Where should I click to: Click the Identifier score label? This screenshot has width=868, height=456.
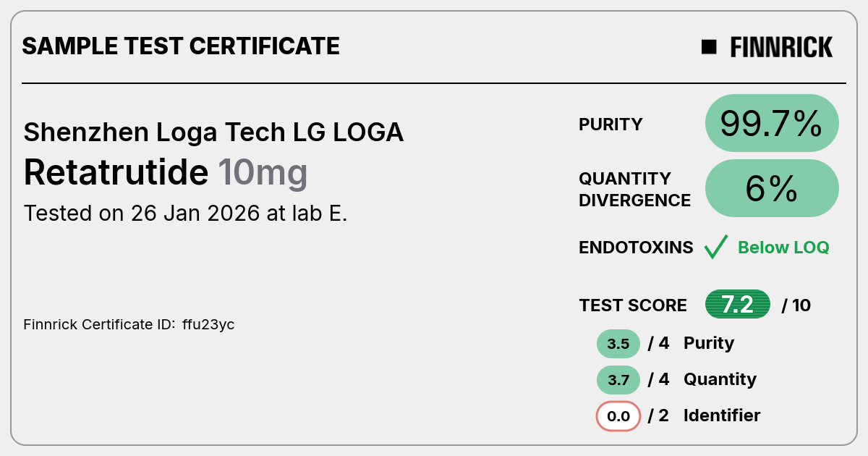click(x=722, y=415)
